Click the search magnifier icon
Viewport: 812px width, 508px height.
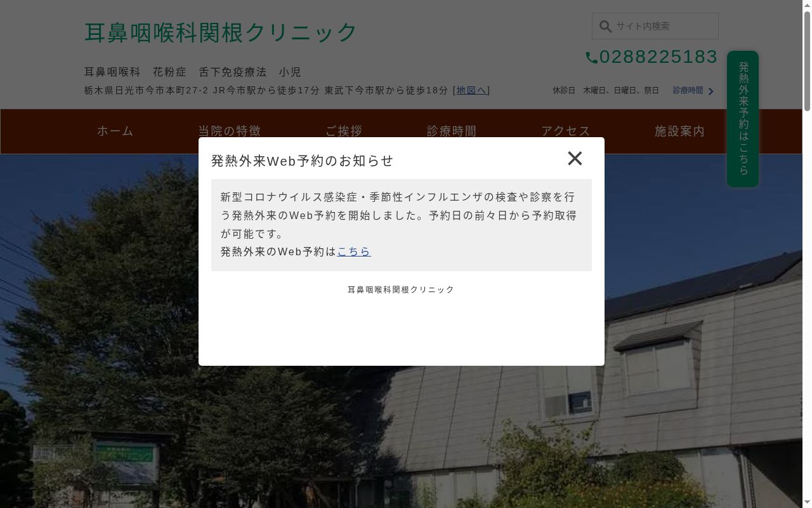click(605, 27)
